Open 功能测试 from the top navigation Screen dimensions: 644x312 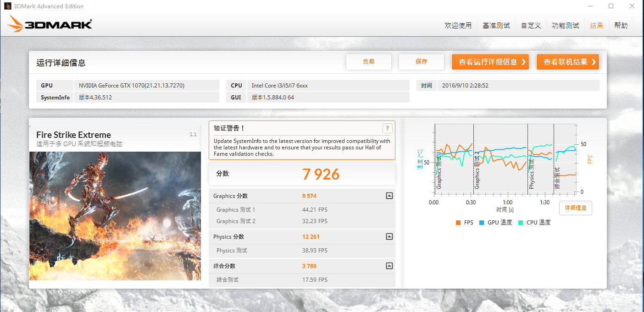click(x=565, y=25)
